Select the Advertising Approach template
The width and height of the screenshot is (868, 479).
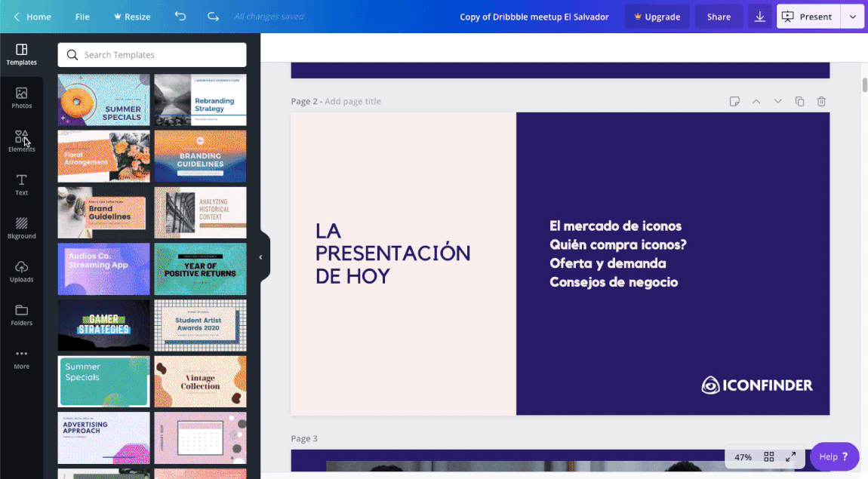click(103, 438)
